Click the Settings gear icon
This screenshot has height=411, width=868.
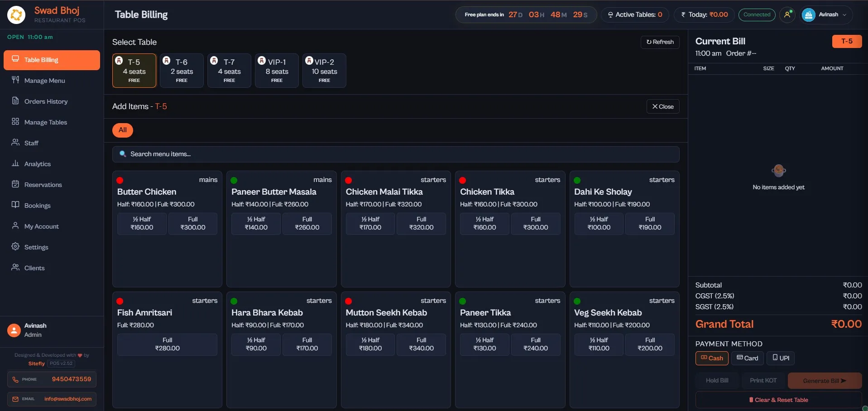(x=15, y=246)
